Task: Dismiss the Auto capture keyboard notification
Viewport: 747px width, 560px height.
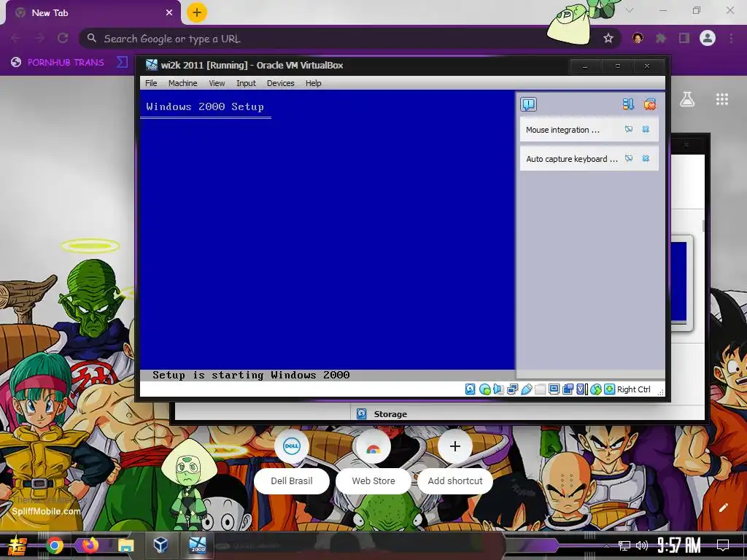Action: pos(646,158)
